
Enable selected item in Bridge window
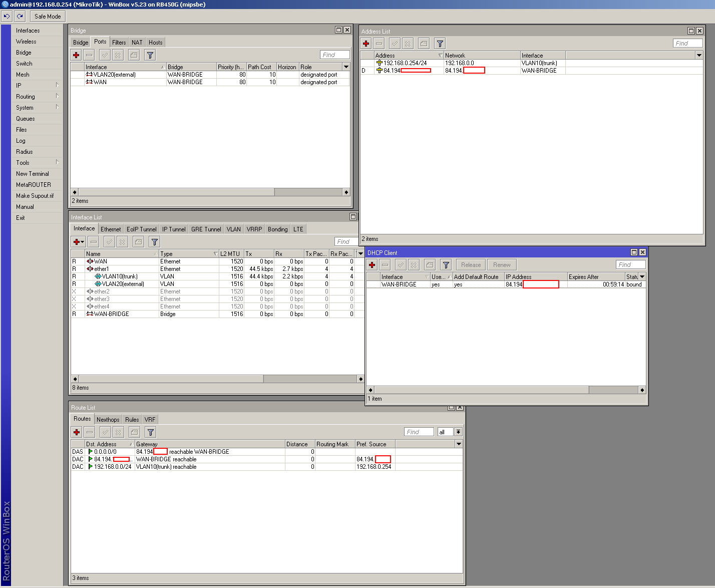[x=105, y=55]
